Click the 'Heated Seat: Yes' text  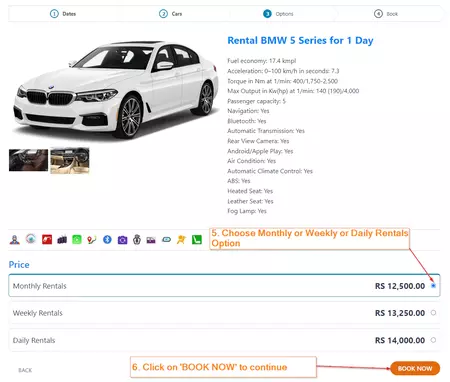pyautogui.click(x=250, y=191)
